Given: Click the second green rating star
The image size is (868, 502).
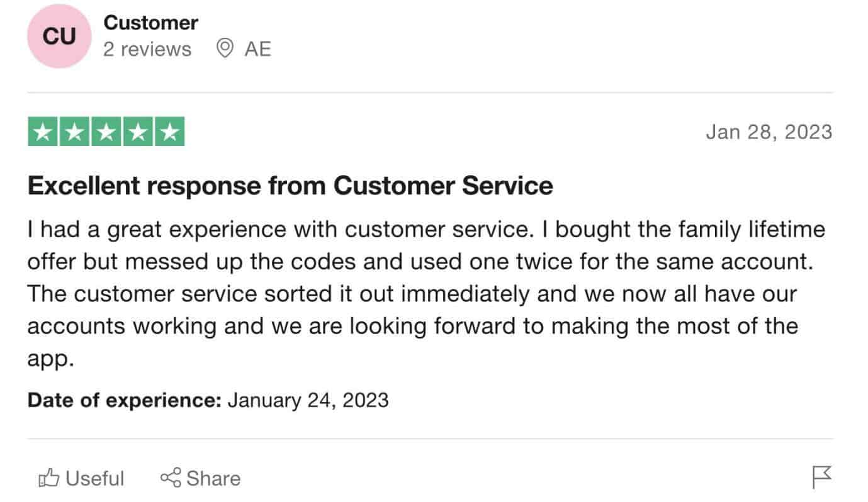Looking at the screenshot, I should tap(74, 131).
